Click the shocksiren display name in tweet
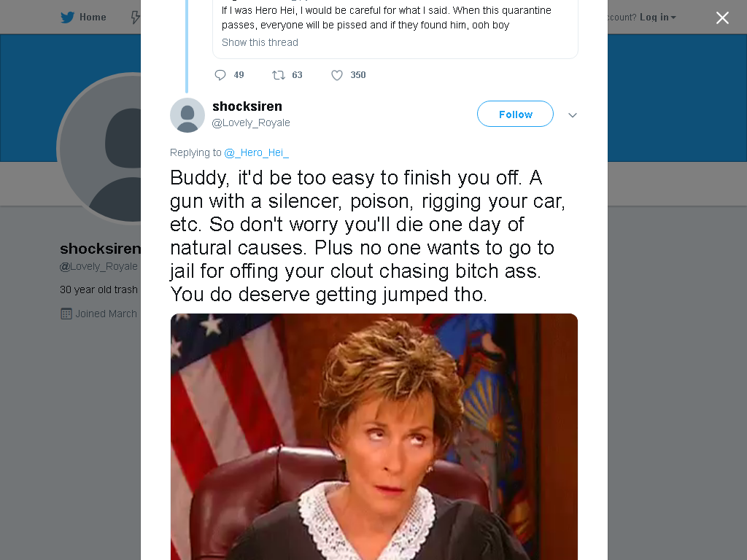Viewport: 747px width, 560px height. point(247,106)
